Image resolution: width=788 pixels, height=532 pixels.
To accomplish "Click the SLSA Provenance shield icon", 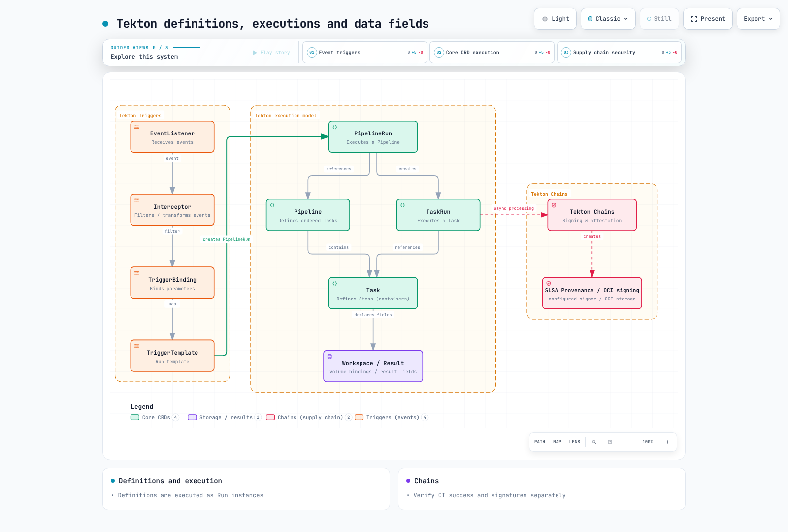I will point(549,284).
